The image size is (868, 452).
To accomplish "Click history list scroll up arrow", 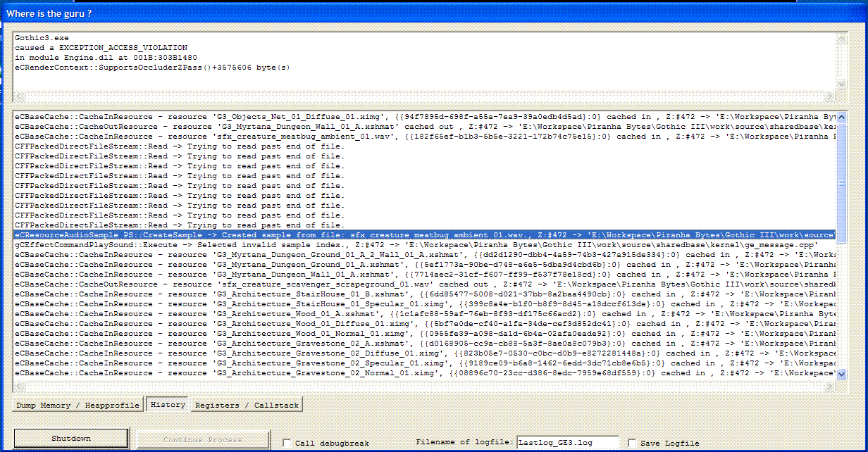I will pos(841,117).
